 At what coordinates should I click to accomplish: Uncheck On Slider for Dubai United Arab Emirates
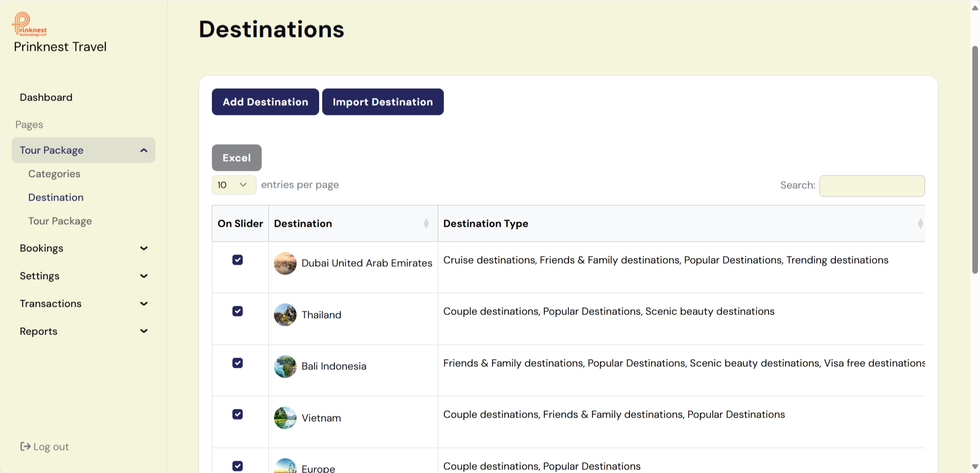[x=238, y=260]
